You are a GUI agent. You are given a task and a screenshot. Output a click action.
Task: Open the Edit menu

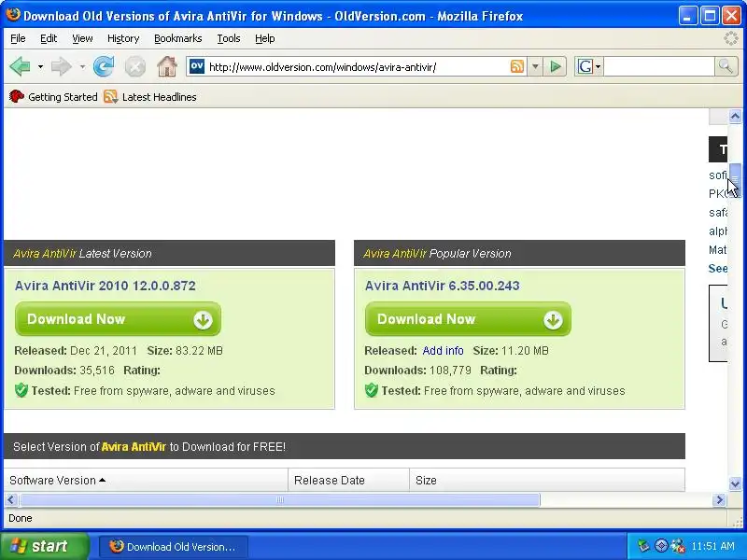pos(49,38)
